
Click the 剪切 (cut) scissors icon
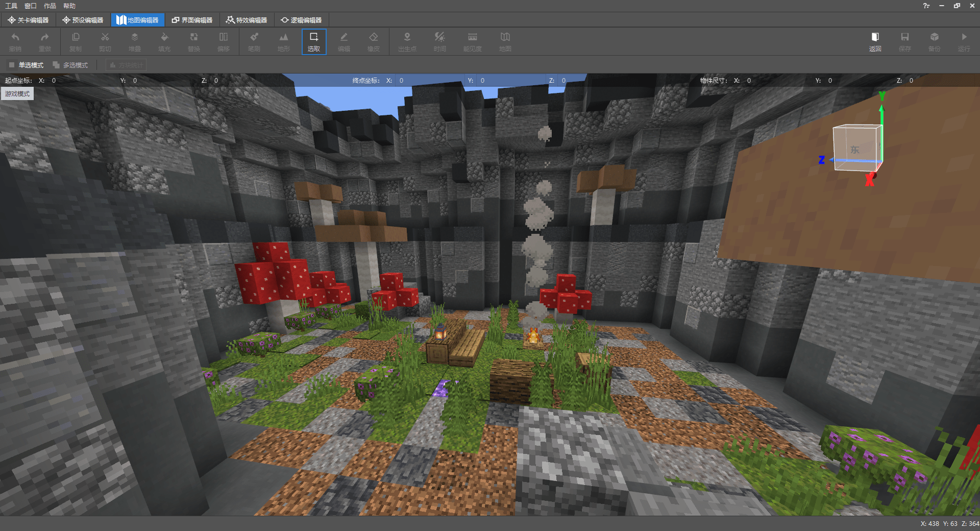[105, 42]
